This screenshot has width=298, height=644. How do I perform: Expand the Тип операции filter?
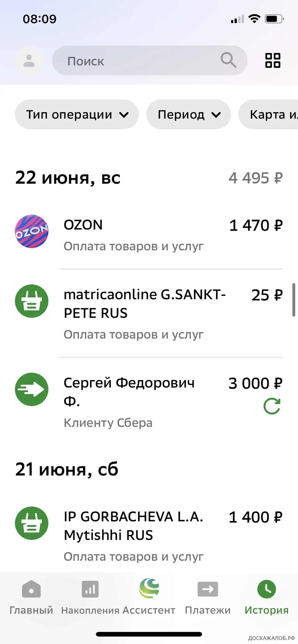pyautogui.click(x=77, y=115)
